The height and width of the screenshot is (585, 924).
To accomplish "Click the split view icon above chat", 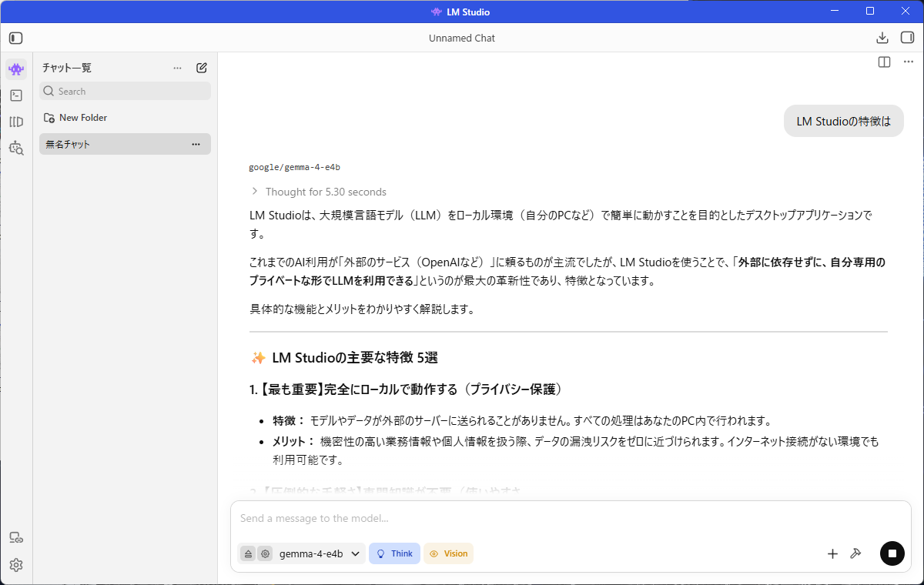I will click(x=884, y=62).
